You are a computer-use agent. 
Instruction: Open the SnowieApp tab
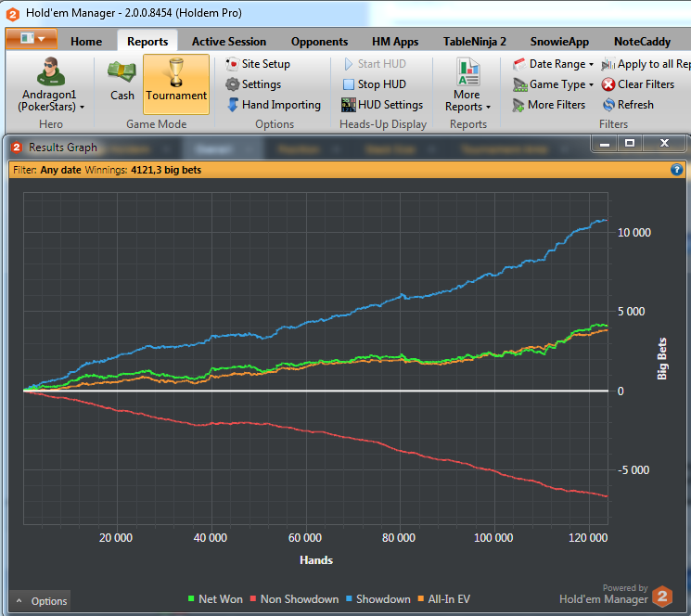(559, 42)
